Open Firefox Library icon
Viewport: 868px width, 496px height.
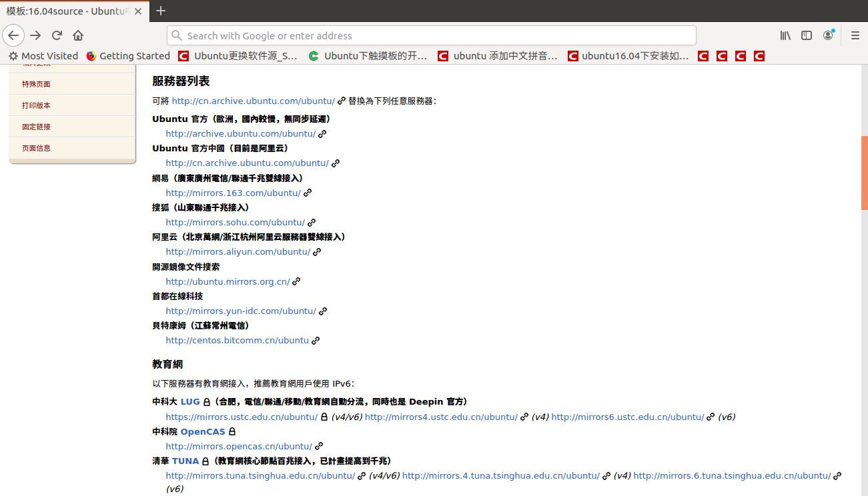pyautogui.click(x=785, y=35)
